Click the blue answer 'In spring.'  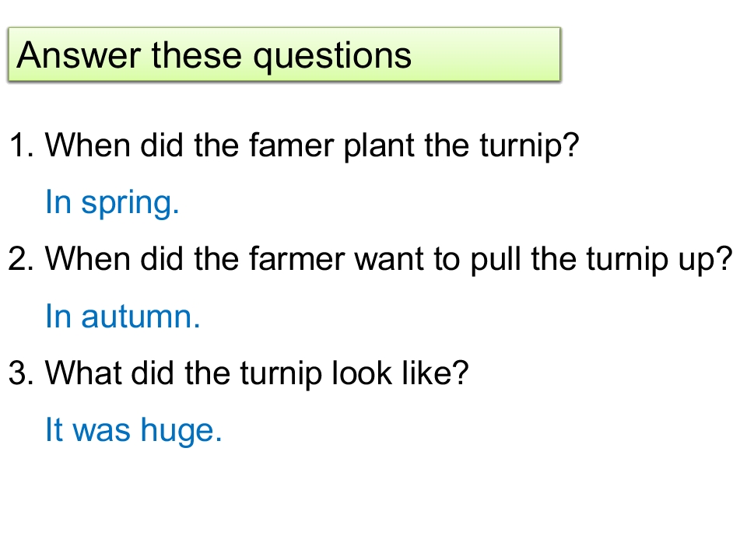point(112,203)
